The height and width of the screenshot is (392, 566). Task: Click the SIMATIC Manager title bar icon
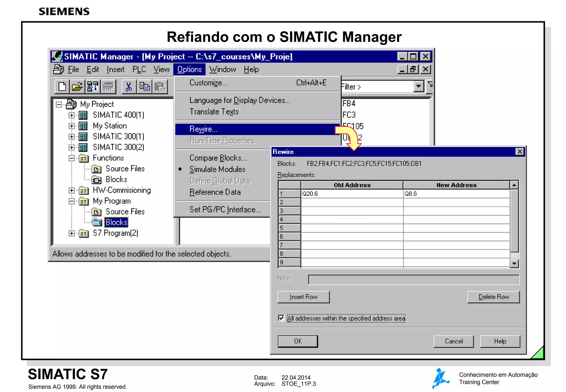57,56
